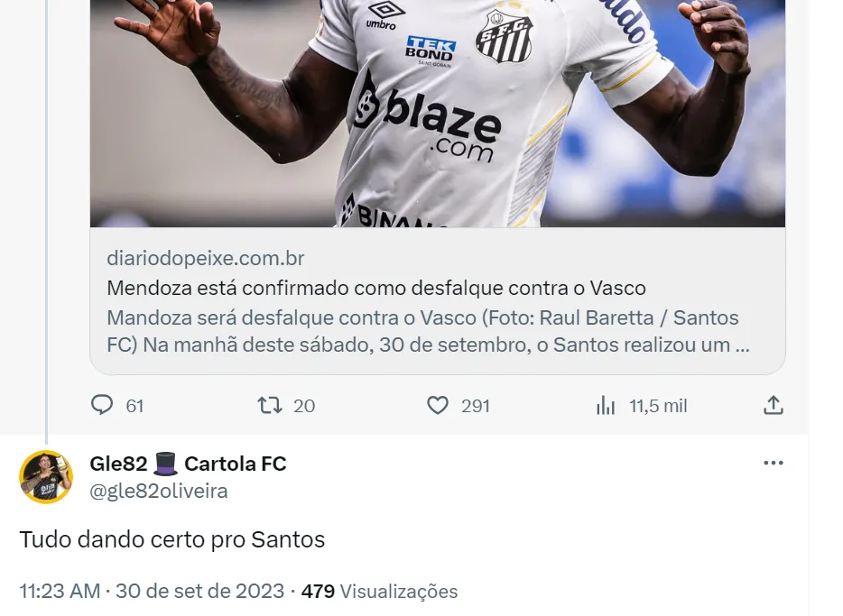Open the diariodopeixe.com.br domain link

[206, 258]
